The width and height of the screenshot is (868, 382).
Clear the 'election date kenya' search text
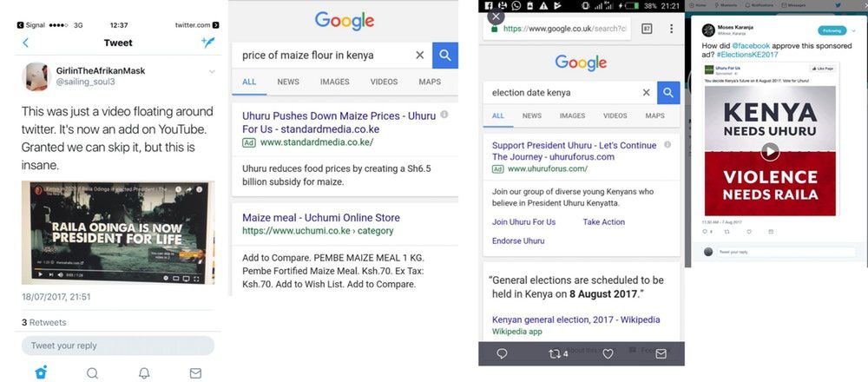(x=646, y=92)
